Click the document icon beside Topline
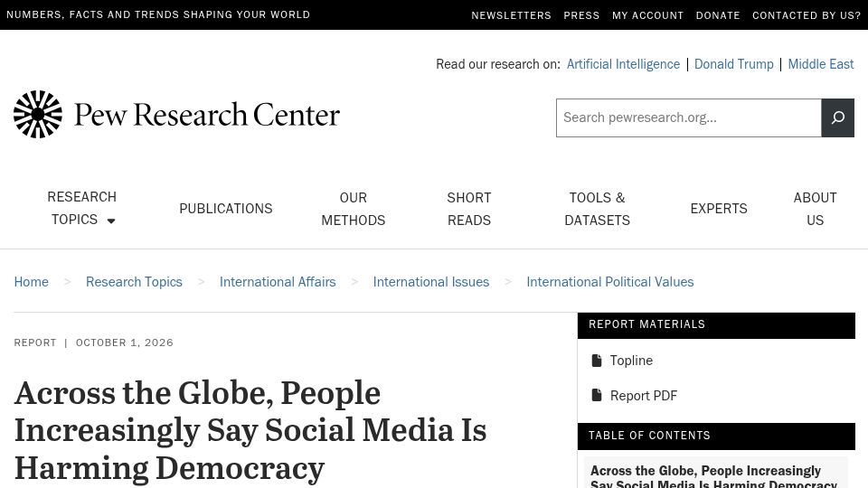This screenshot has height=488, width=868. (596, 361)
